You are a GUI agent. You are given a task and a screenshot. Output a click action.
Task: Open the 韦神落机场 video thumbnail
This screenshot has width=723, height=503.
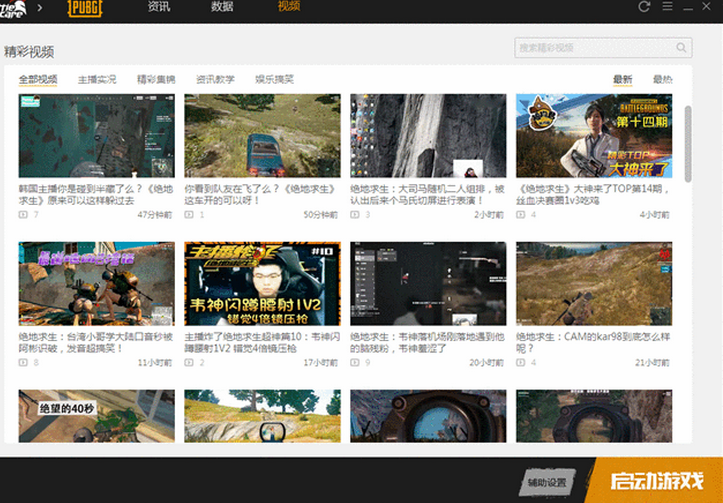click(428, 284)
